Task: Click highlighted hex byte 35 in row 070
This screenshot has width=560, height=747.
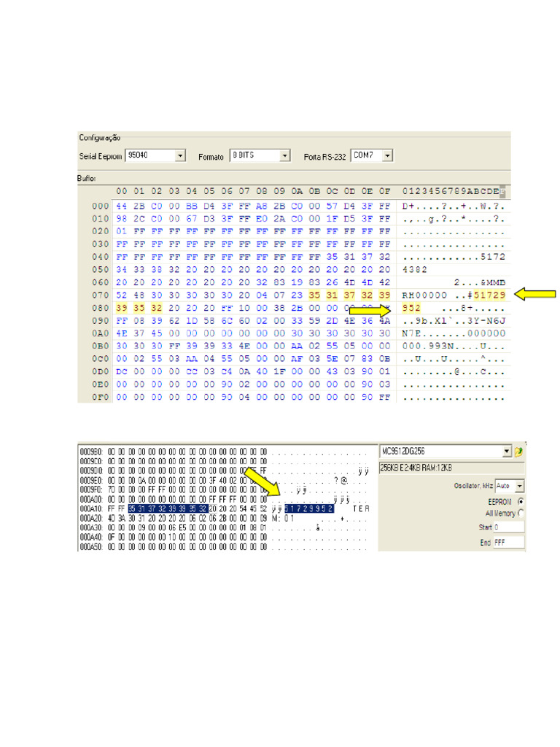Action: tap(314, 295)
